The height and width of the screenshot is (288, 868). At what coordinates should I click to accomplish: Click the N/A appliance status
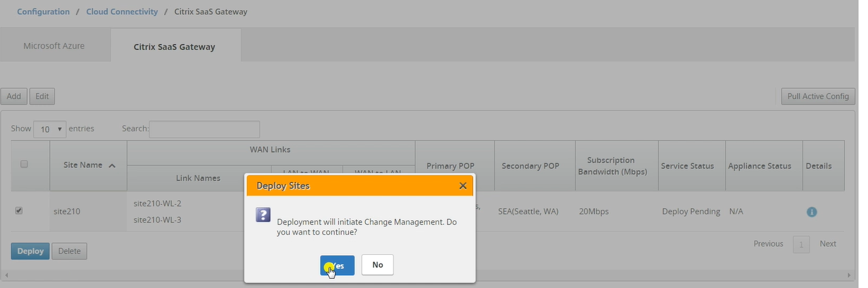coord(736,211)
